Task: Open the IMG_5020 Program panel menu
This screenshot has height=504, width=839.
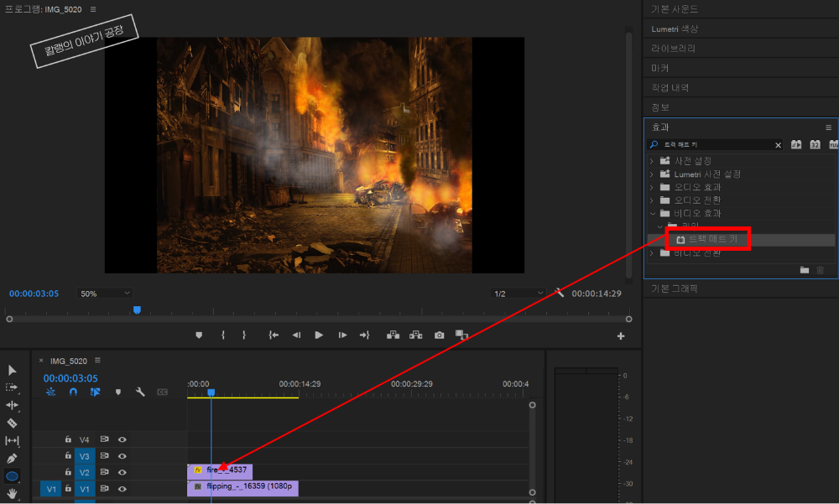Action: (x=93, y=9)
